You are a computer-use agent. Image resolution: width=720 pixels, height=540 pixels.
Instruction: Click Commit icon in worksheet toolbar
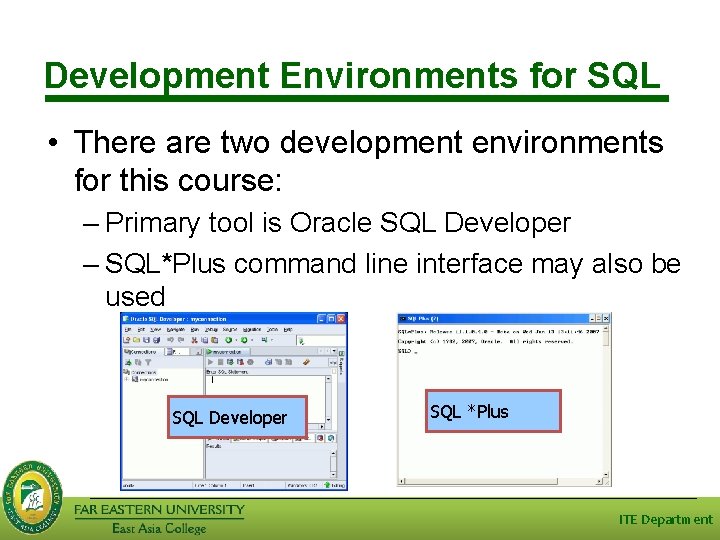230,362
